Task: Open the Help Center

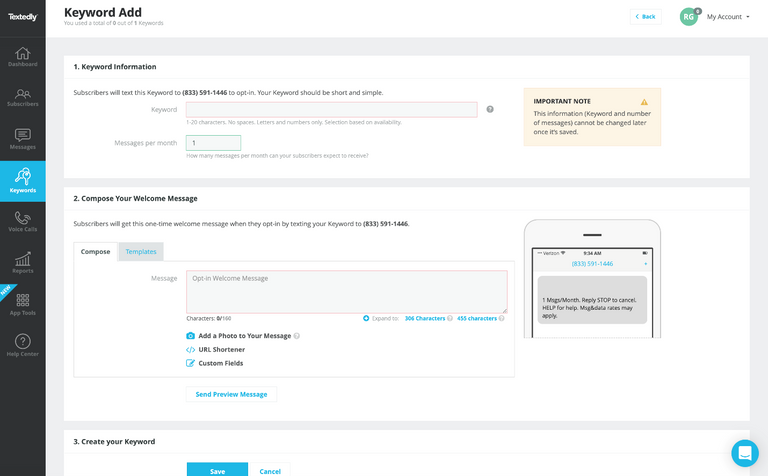Action: 22,346
